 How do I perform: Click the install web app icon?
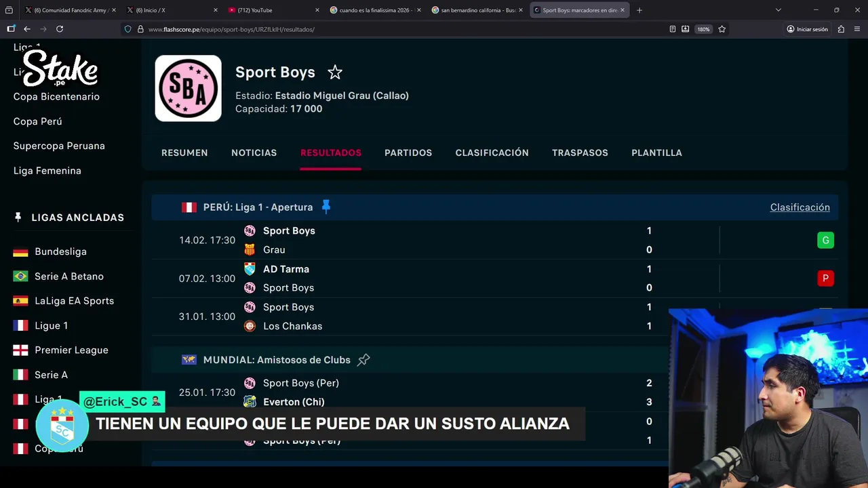(686, 29)
